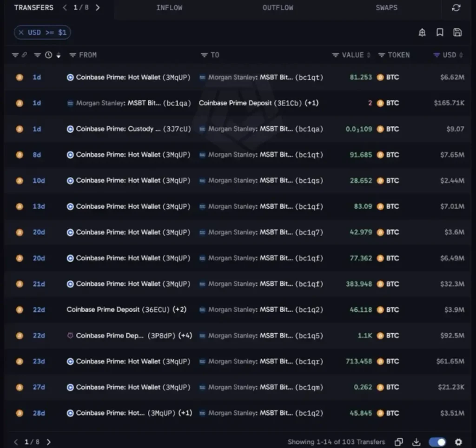Go to next page in footer pagination
Viewport: 476px width, 448px height.
tap(48, 442)
